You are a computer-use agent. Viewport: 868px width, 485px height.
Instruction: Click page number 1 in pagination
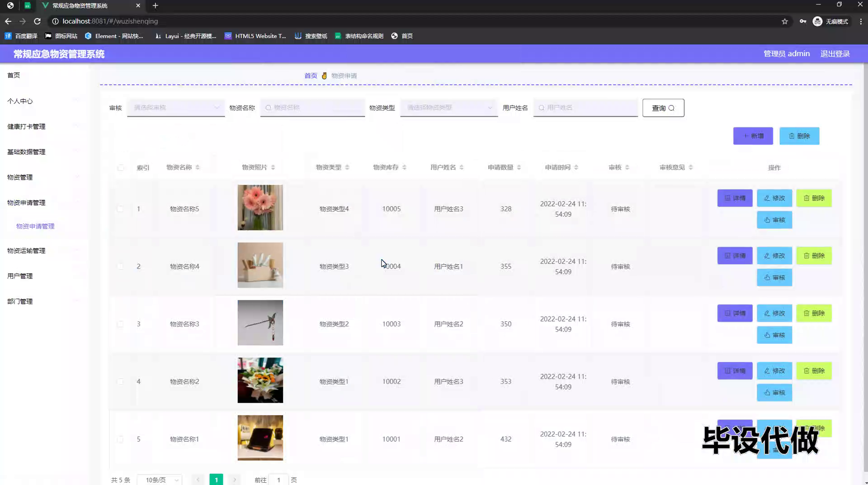(x=216, y=480)
